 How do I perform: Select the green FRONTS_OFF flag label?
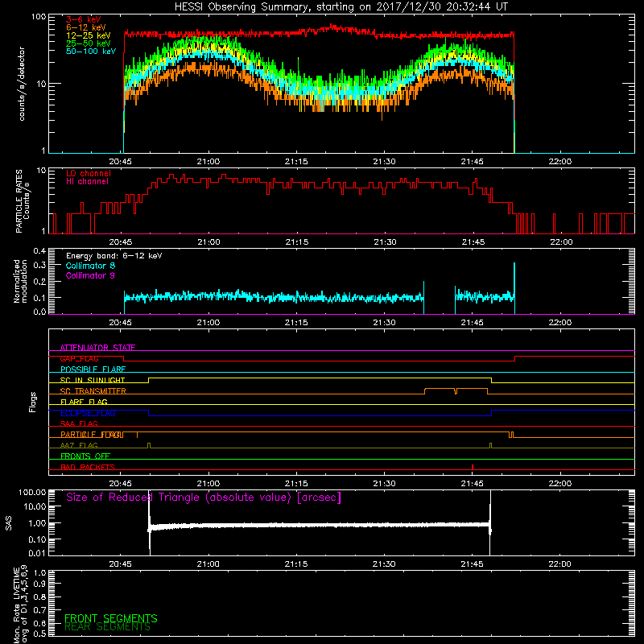(x=85, y=456)
